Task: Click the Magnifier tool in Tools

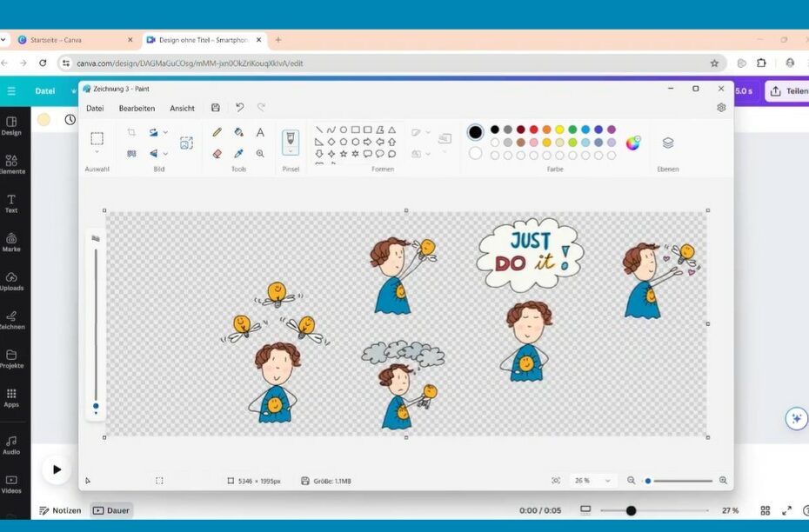Action: coord(260,153)
